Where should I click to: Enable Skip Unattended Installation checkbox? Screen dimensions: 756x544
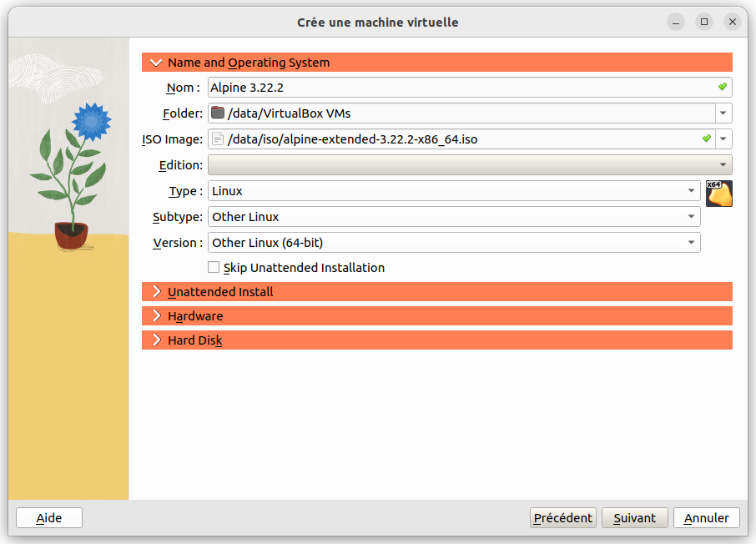click(x=214, y=268)
